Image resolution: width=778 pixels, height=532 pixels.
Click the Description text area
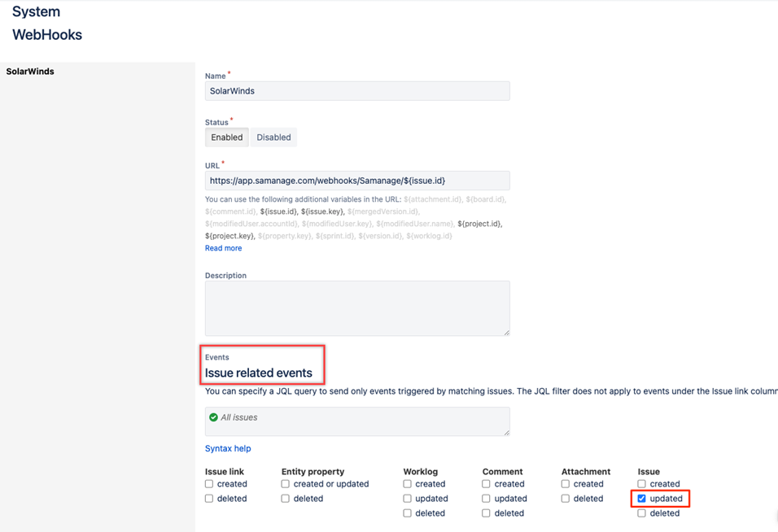[x=357, y=308]
